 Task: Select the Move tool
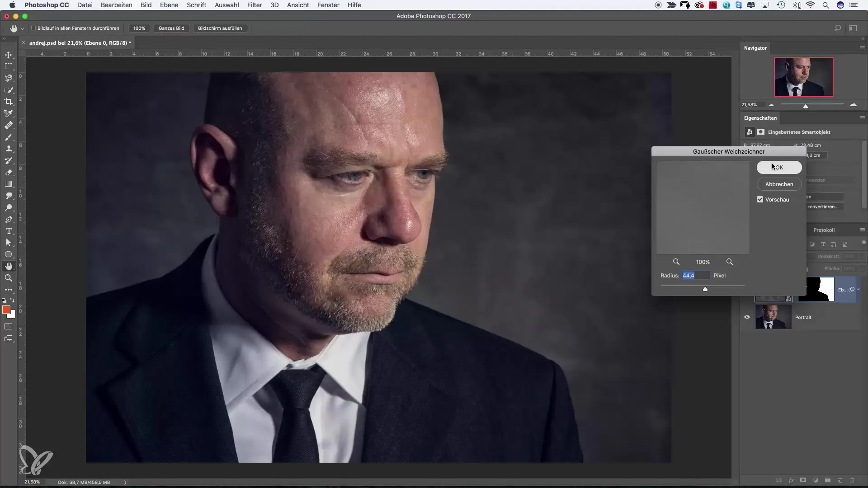coord(9,55)
